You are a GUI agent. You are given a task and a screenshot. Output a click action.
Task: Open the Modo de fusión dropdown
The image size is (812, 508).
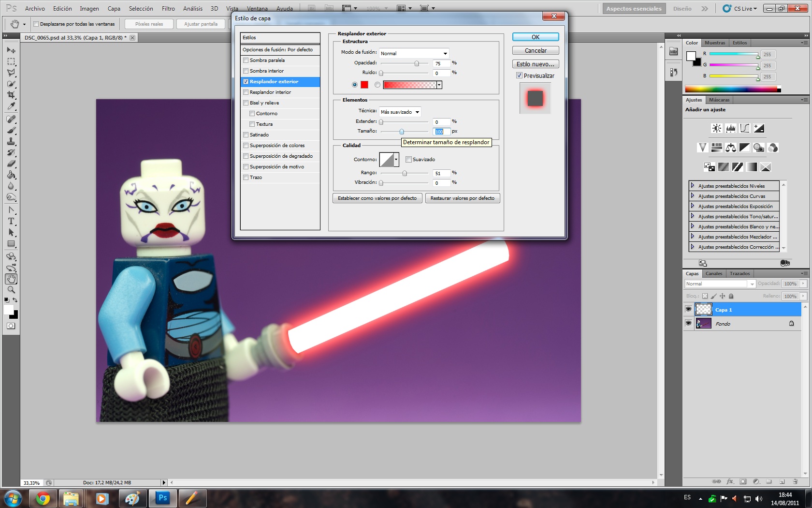click(x=414, y=53)
